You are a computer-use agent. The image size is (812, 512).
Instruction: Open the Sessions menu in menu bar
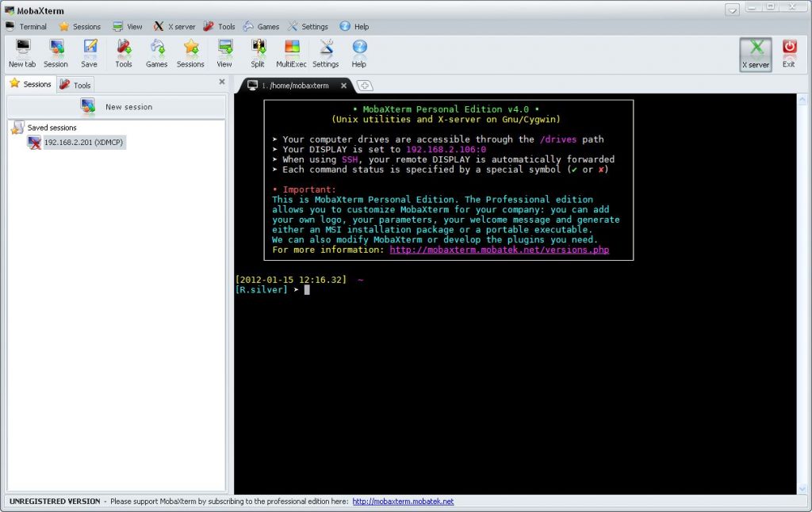(80, 26)
